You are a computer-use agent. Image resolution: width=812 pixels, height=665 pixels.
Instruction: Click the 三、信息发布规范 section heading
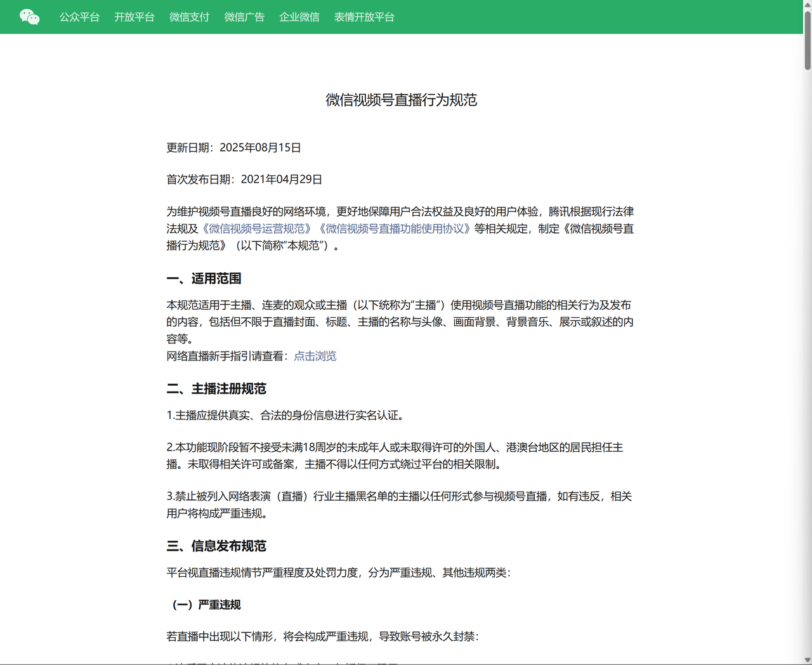point(216,546)
